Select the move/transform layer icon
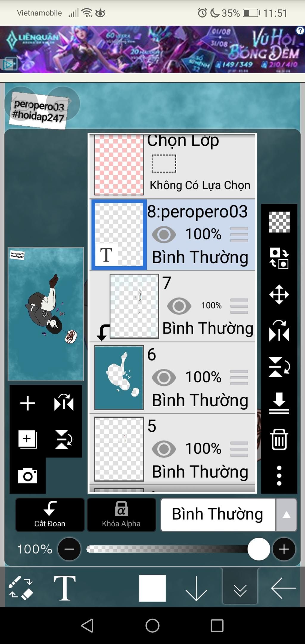The width and height of the screenshot is (305, 644). coord(279,295)
